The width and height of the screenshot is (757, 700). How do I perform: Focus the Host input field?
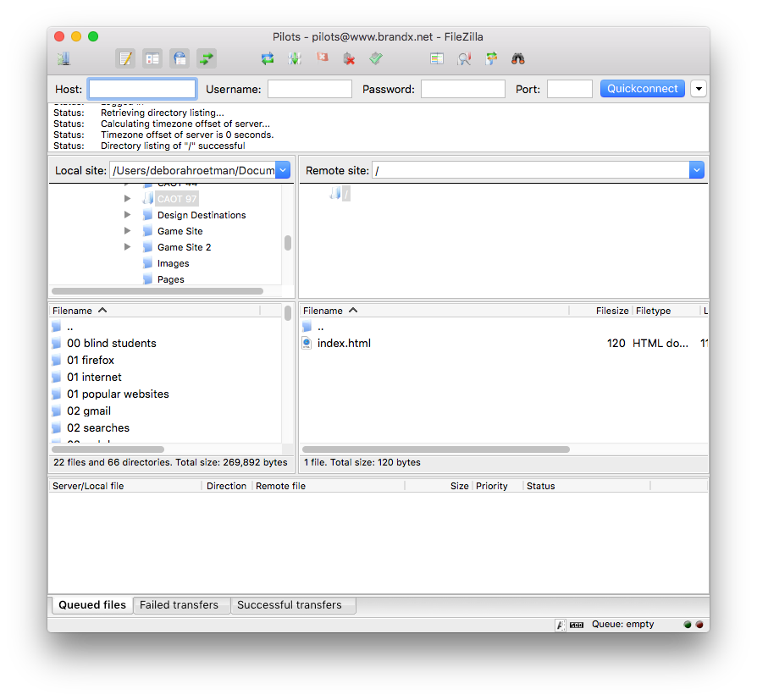142,89
